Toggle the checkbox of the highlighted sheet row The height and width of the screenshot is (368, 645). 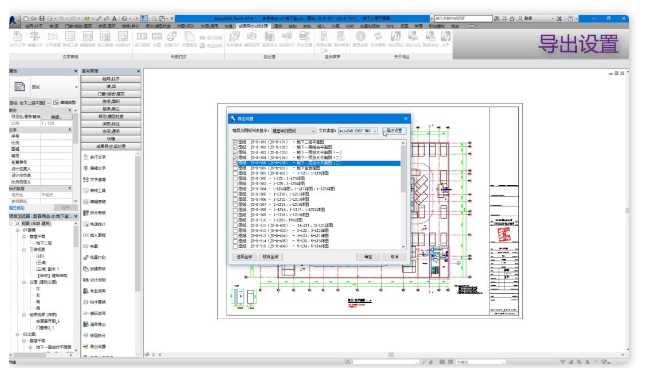[x=235, y=163]
